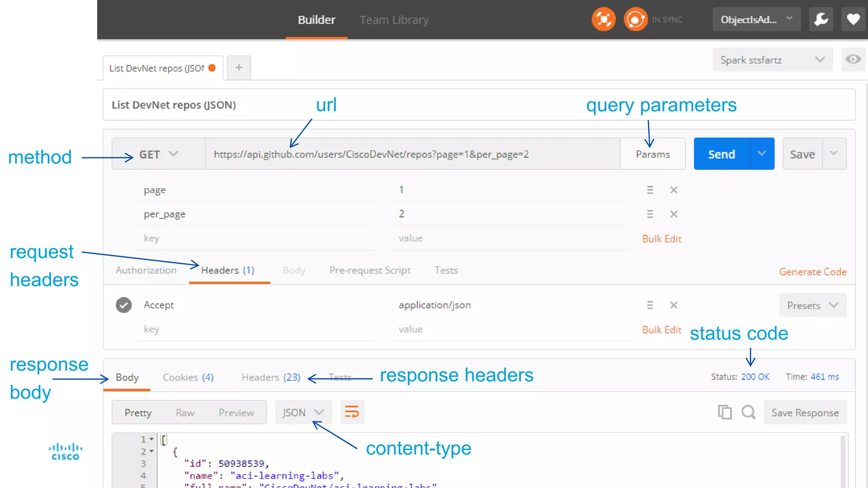Toggle the Params button
This screenshot has height=488, width=868.
pos(652,154)
